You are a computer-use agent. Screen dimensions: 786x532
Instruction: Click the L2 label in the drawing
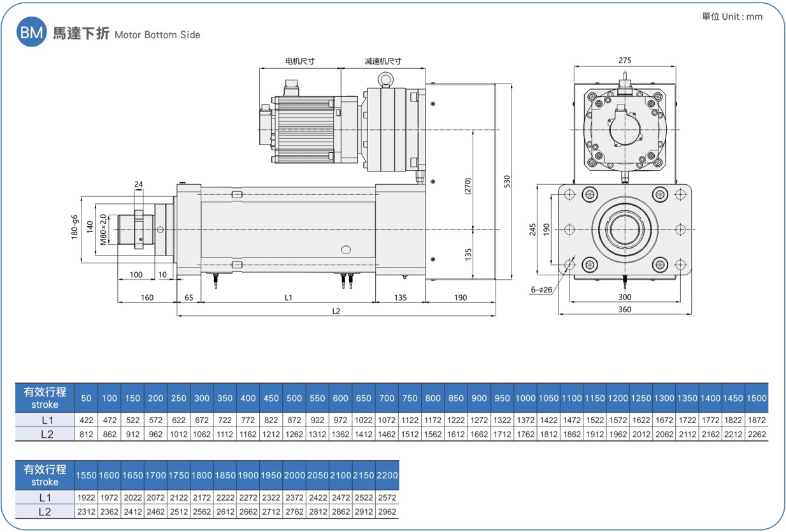(x=336, y=311)
